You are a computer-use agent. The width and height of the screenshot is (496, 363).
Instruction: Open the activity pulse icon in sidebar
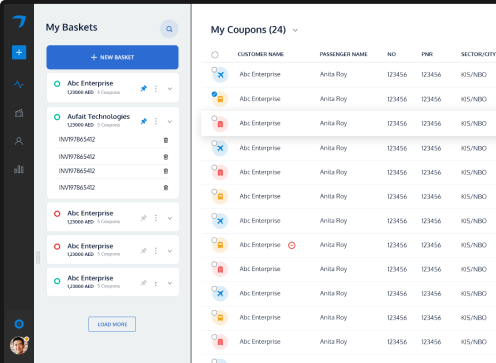click(19, 84)
